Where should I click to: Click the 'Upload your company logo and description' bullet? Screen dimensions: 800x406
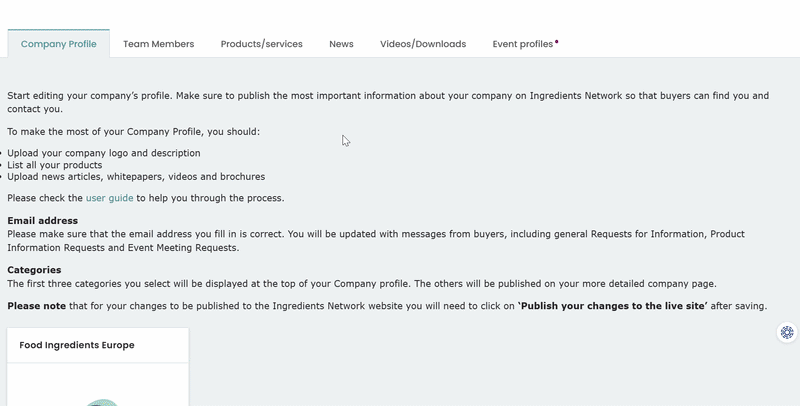pos(104,153)
